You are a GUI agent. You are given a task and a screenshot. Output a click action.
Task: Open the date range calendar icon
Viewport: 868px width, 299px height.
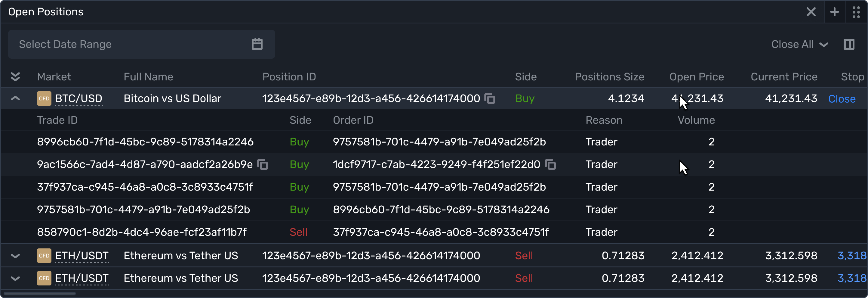point(257,44)
